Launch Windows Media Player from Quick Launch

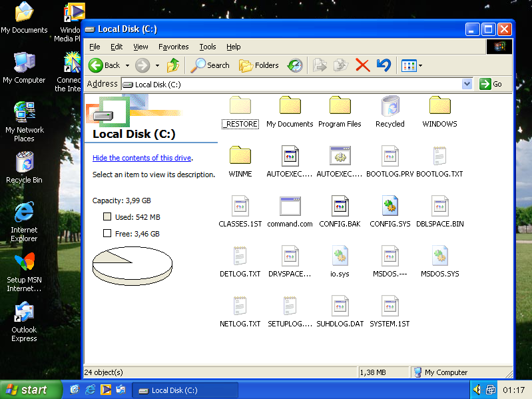click(x=105, y=390)
